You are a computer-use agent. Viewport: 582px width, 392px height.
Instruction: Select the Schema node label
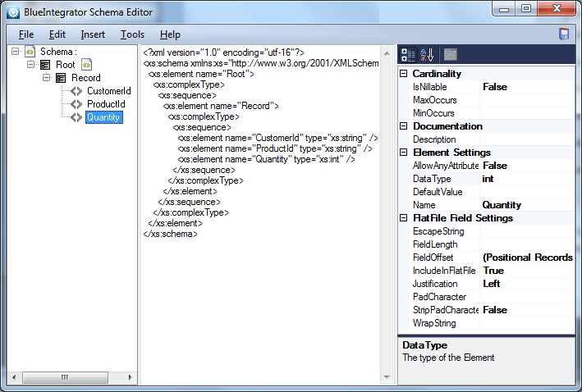pos(58,51)
